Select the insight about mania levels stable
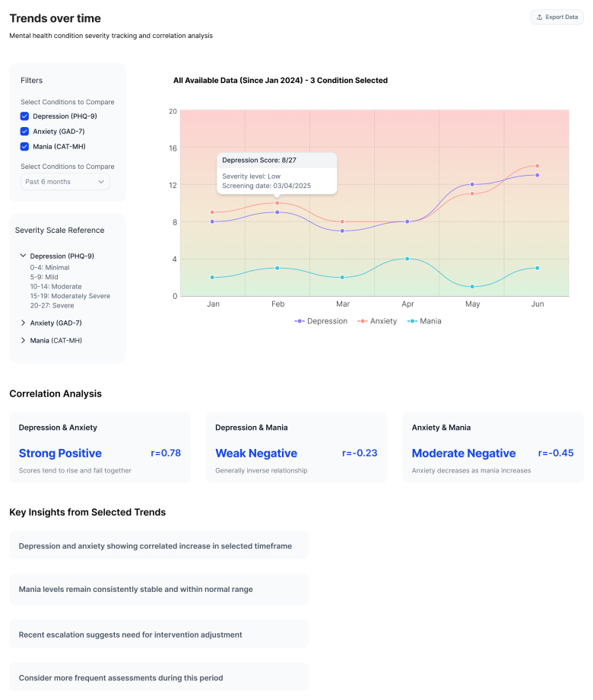Image resolution: width=593 pixels, height=700 pixels. tap(159, 589)
